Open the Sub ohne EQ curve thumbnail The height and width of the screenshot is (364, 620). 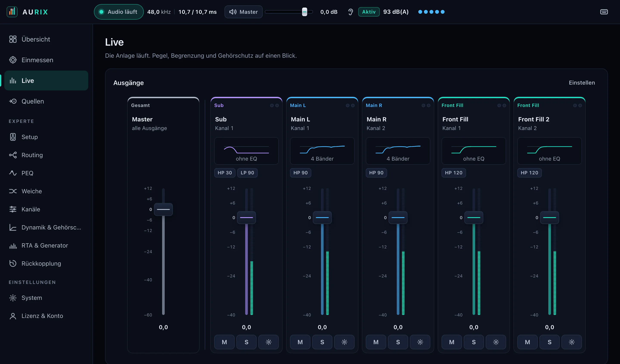point(246,151)
